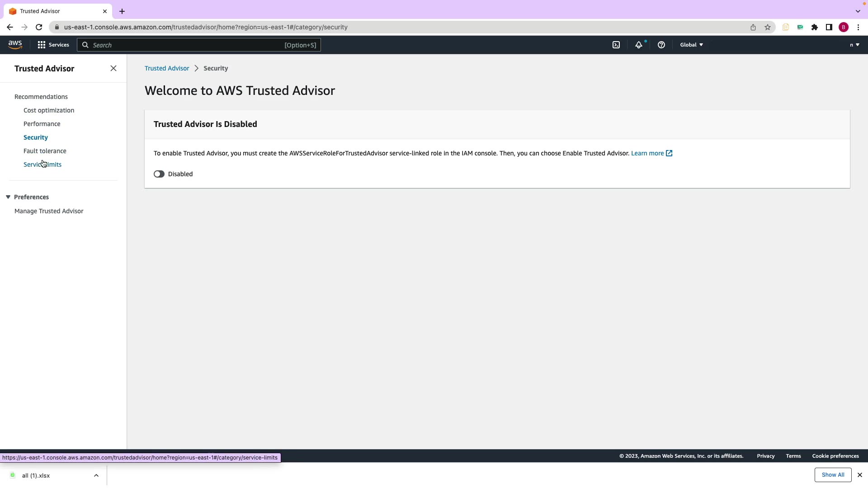Screen dimensions: 868x488
Task: Close the Trusted Advisor side panel
Action: click(113, 68)
